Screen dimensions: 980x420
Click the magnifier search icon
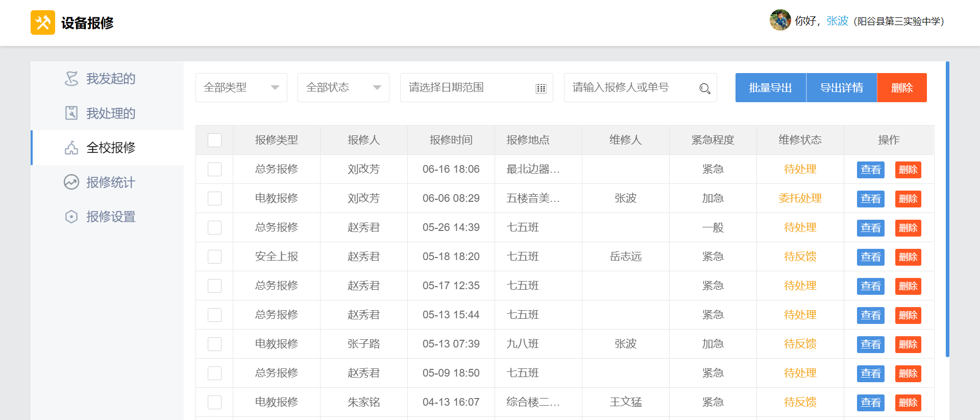point(705,88)
